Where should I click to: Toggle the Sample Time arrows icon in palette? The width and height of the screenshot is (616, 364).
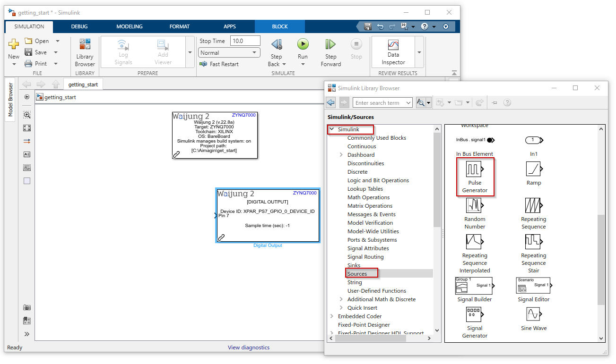27,141
